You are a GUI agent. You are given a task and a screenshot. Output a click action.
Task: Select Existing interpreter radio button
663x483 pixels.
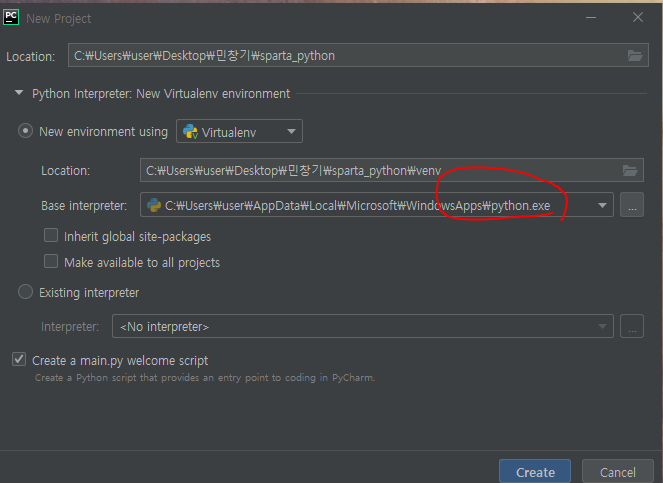[x=25, y=292]
